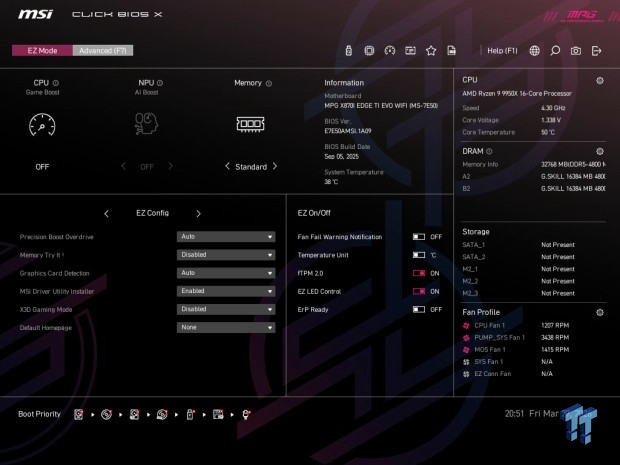Open Fan Profile settings gear
The width and height of the screenshot is (620, 465).
(600, 312)
